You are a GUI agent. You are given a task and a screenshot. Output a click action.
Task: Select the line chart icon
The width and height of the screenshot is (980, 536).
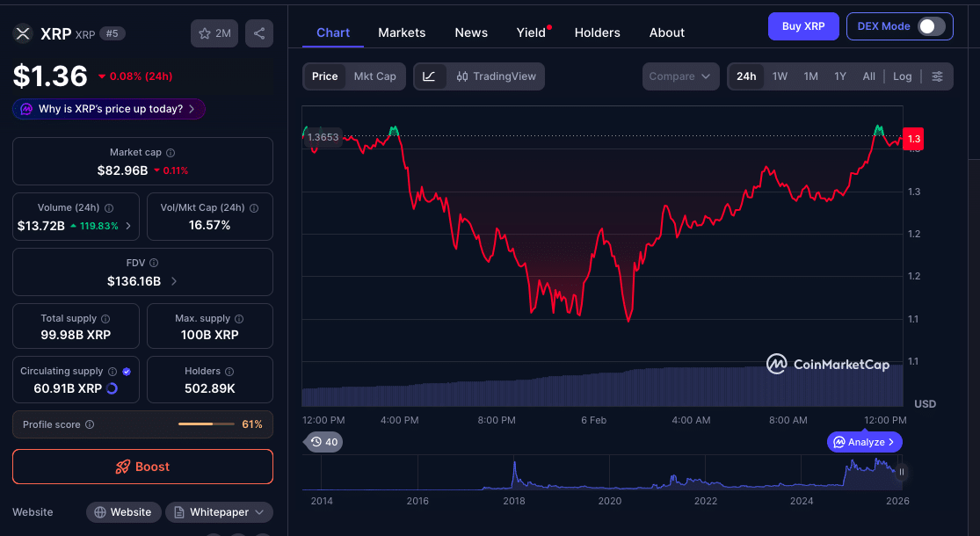click(x=430, y=76)
